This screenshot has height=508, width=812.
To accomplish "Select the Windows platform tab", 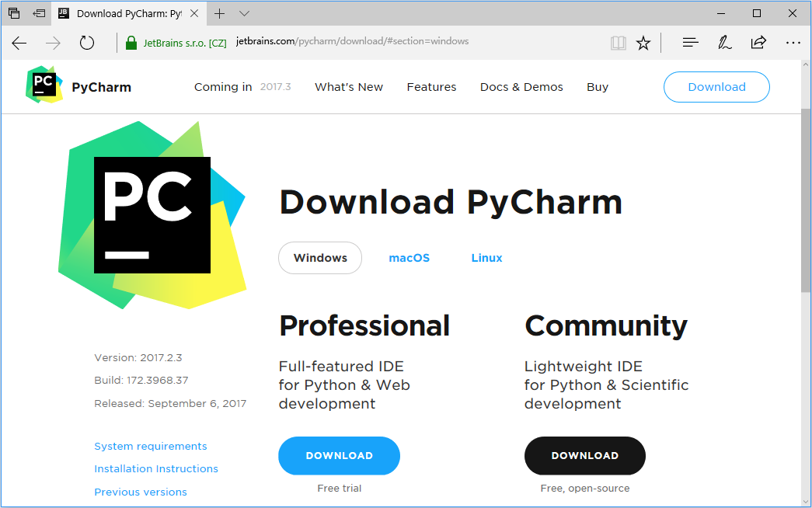I will [x=320, y=258].
